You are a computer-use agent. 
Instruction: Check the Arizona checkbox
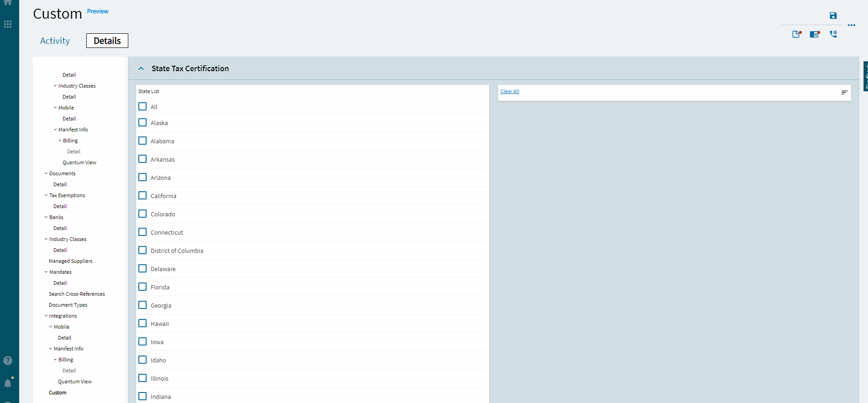142,177
